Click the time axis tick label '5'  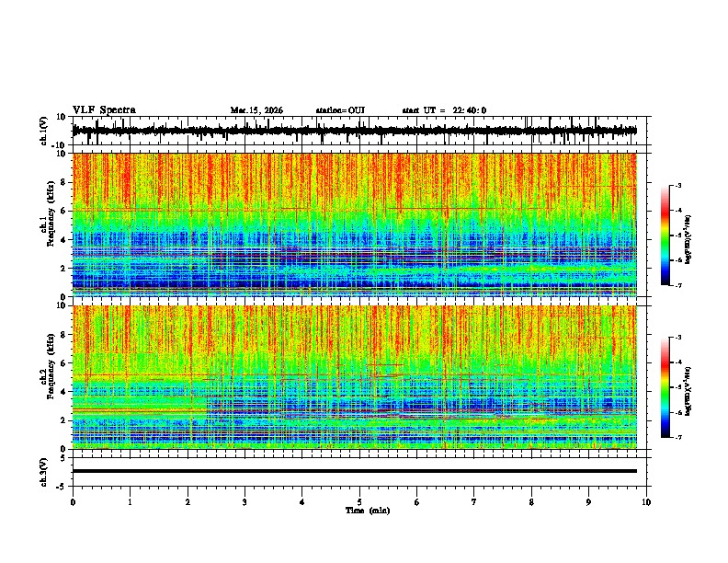[359, 502]
